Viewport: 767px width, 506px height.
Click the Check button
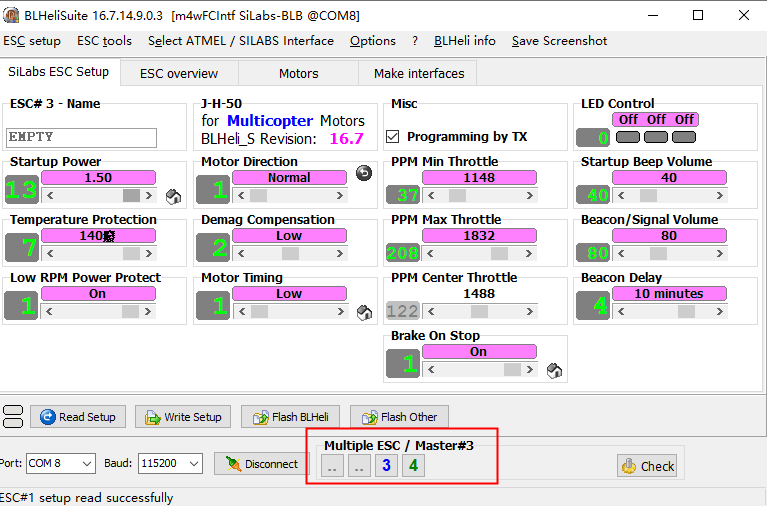tap(648, 466)
